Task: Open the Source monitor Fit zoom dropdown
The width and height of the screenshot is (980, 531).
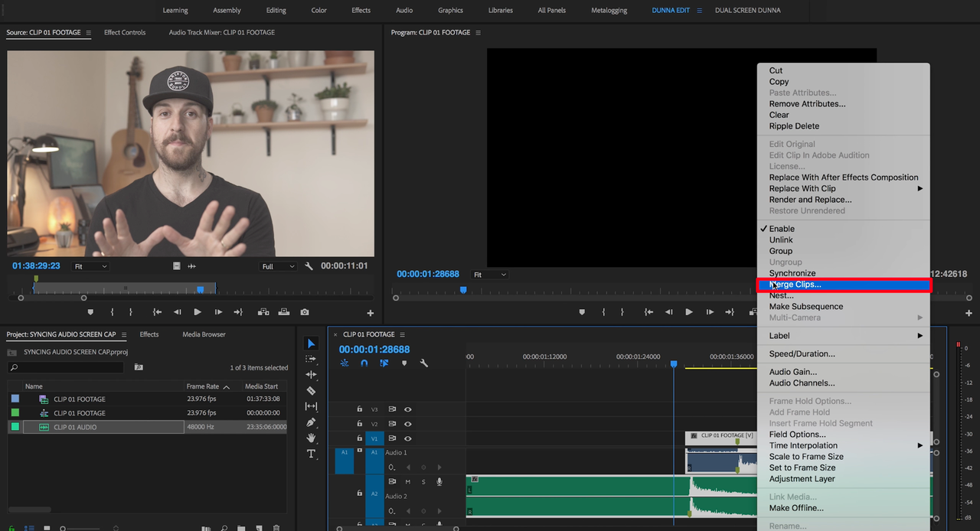Action: coord(90,266)
